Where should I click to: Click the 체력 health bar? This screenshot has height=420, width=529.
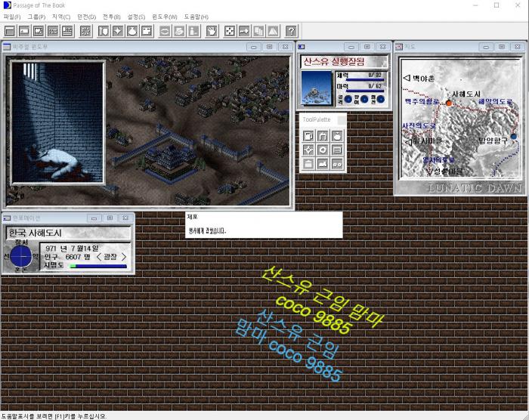click(365, 80)
